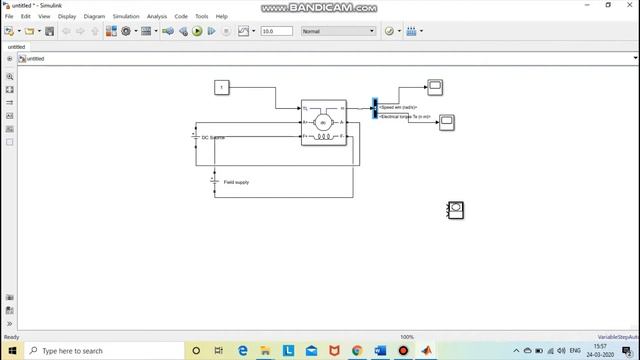Screen dimensions: 640x360
Task: Click the Fit to View palette icon
Action: pyautogui.click(x=10, y=90)
